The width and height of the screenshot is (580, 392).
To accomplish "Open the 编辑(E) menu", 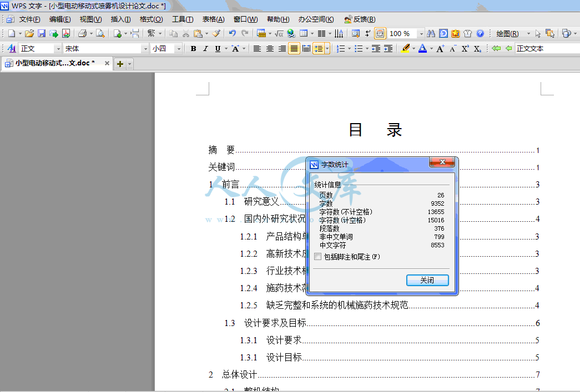I will click(x=60, y=19).
